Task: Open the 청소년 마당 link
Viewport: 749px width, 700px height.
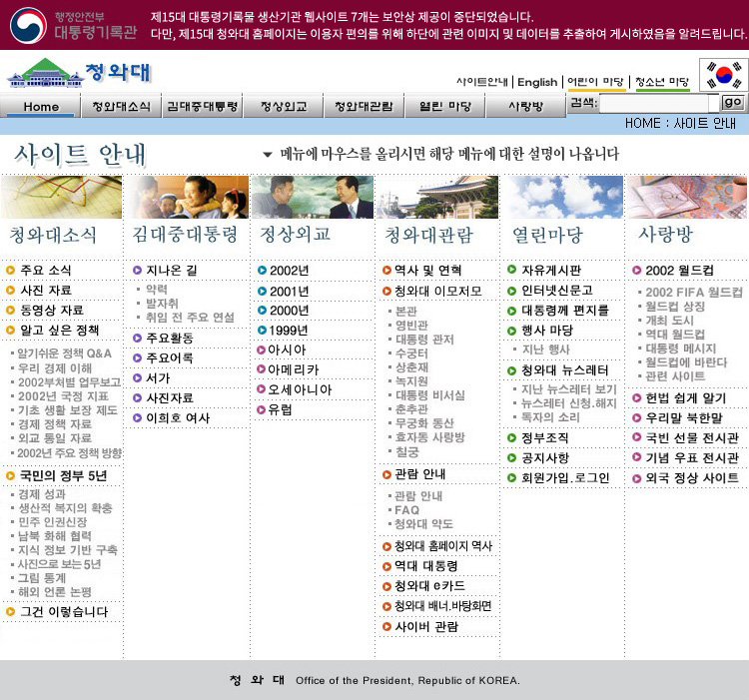Action: pyautogui.click(x=662, y=82)
